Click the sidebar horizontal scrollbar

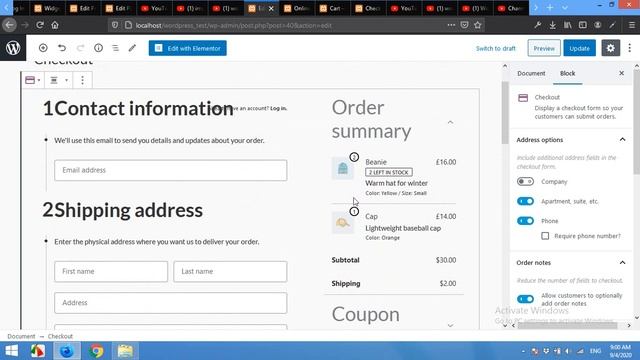tap(567, 325)
